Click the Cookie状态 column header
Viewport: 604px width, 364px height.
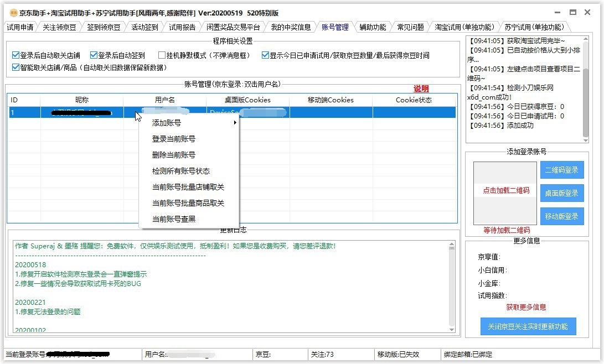(414, 100)
